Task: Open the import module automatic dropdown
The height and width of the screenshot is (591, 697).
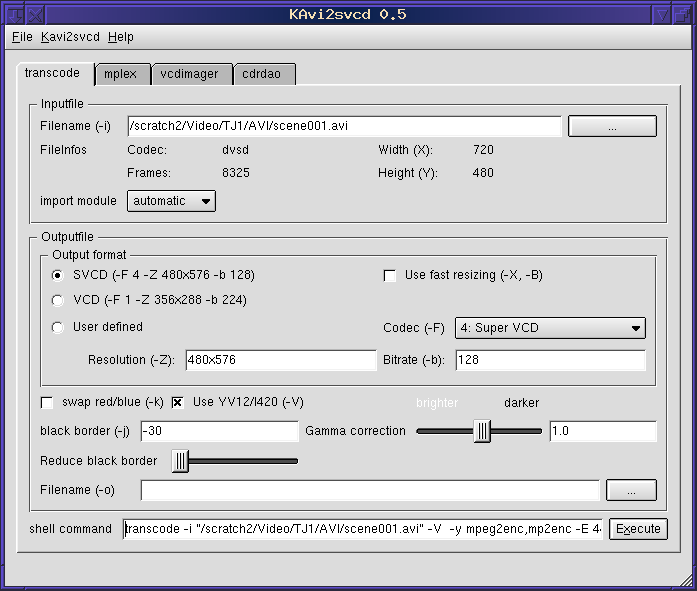Action: (x=171, y=201)
